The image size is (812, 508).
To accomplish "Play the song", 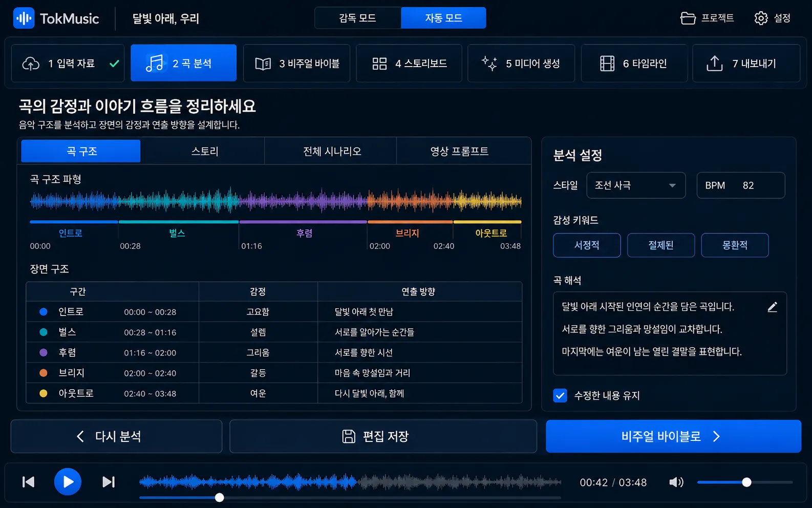I will click(x=68, y=481).
